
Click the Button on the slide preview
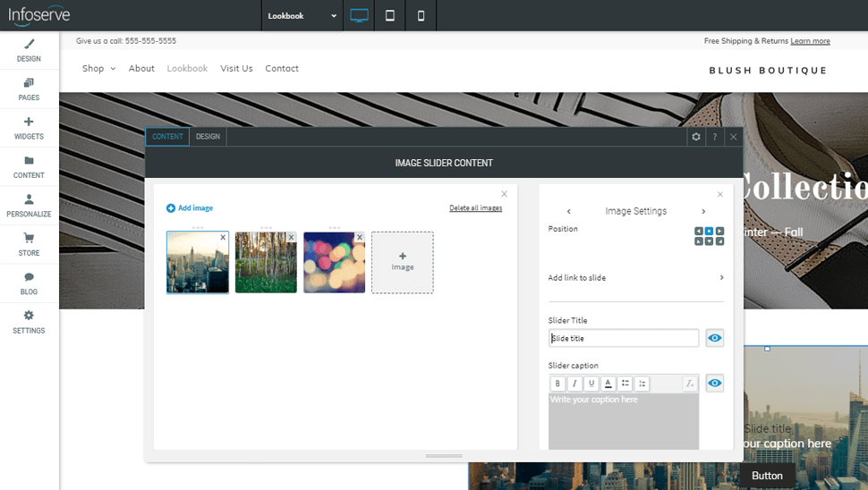tap(767, 476)
